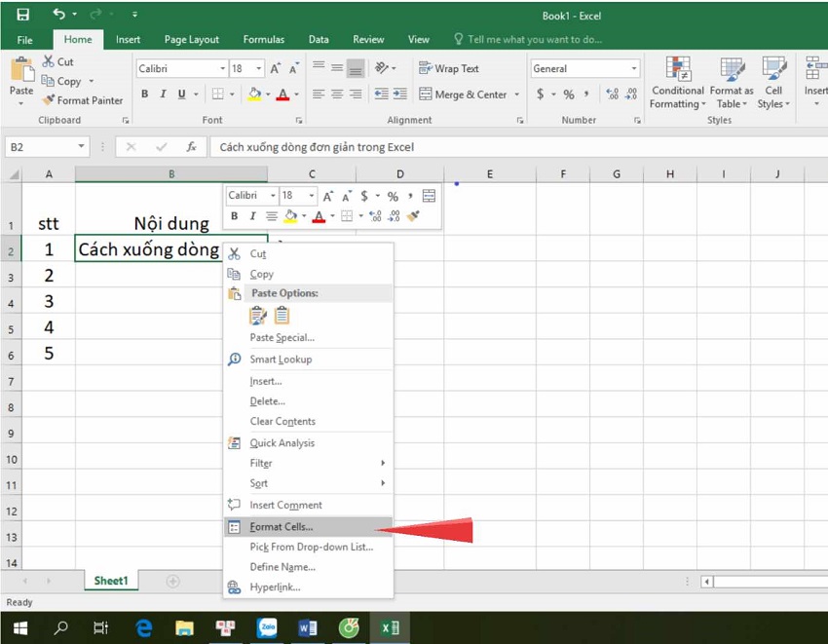
Task: Apply the ribbon Borders icon
Action: tap(217, 95)
